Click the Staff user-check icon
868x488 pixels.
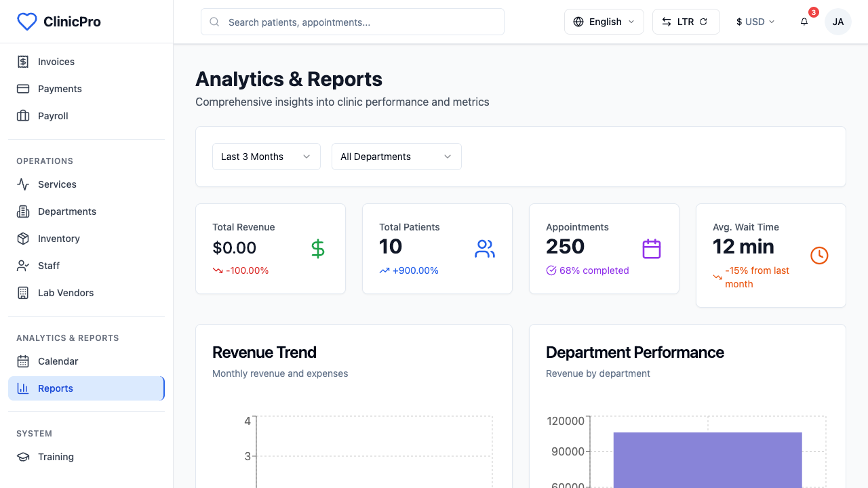tap(23, 266)
